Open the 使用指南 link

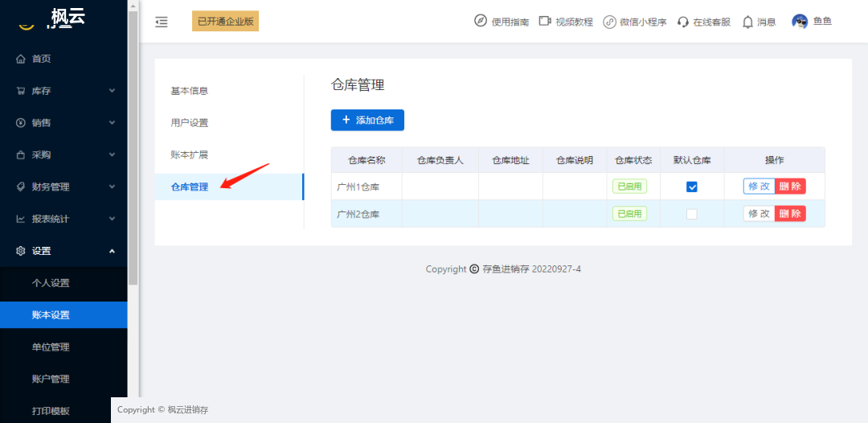[510, 23]
